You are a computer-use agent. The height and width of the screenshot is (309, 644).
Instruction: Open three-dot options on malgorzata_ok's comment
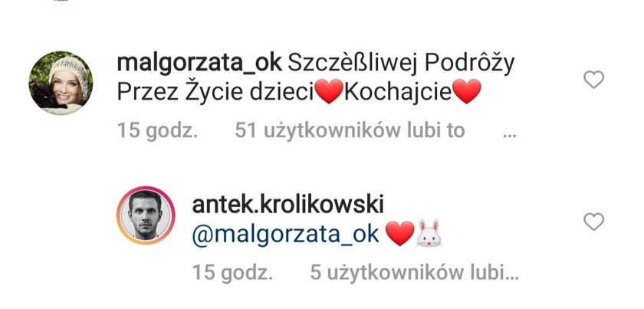coord(509,135)
